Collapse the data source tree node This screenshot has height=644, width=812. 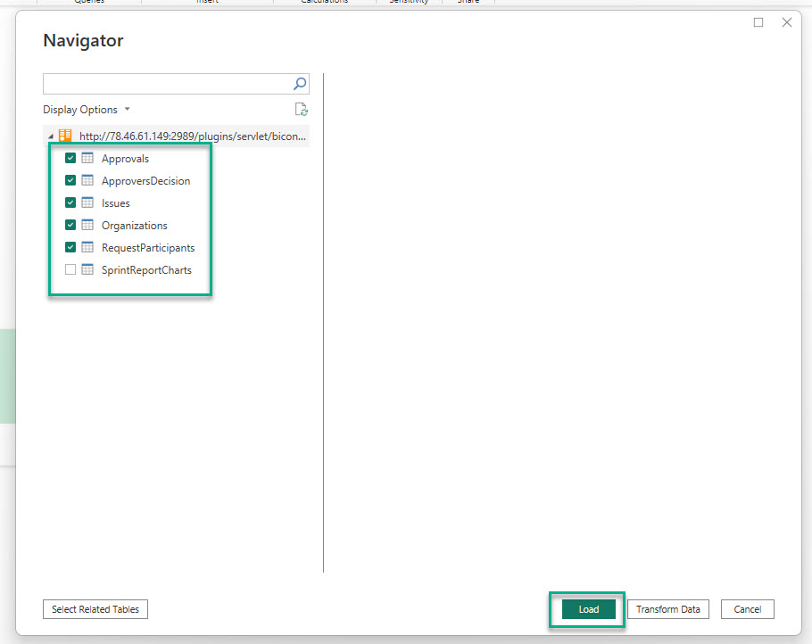(x=51, y=136)
